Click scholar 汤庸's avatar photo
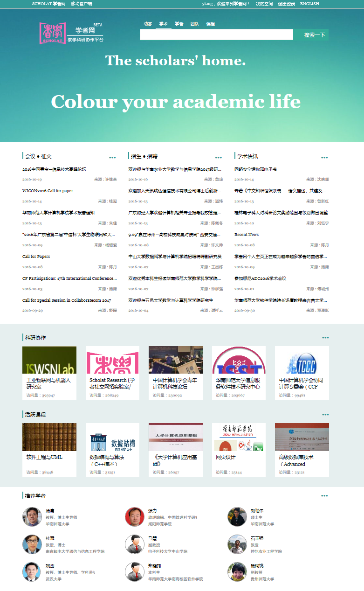Screen dimensions: 364x591 (32, 517)
